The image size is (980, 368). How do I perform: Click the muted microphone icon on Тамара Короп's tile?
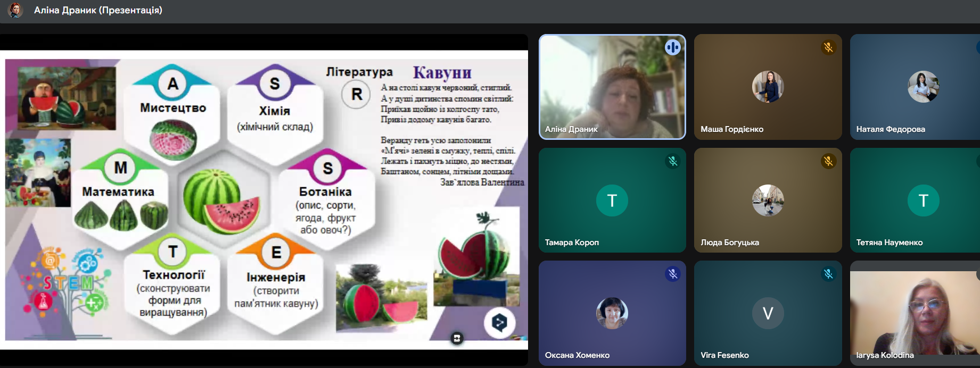(x=672, y=161)
